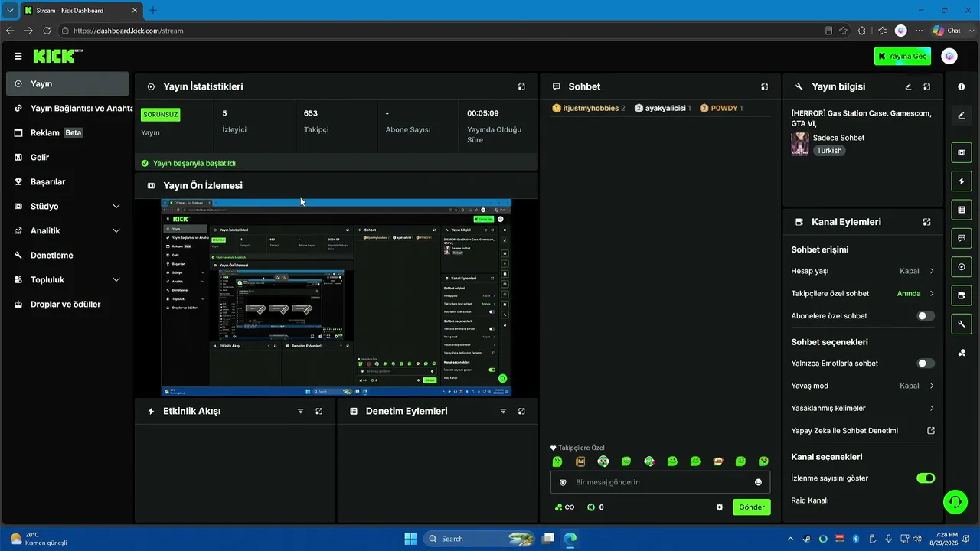Open Microsoft Edge from the taskbar
The image size is (980, 551).
click(570, 539)
